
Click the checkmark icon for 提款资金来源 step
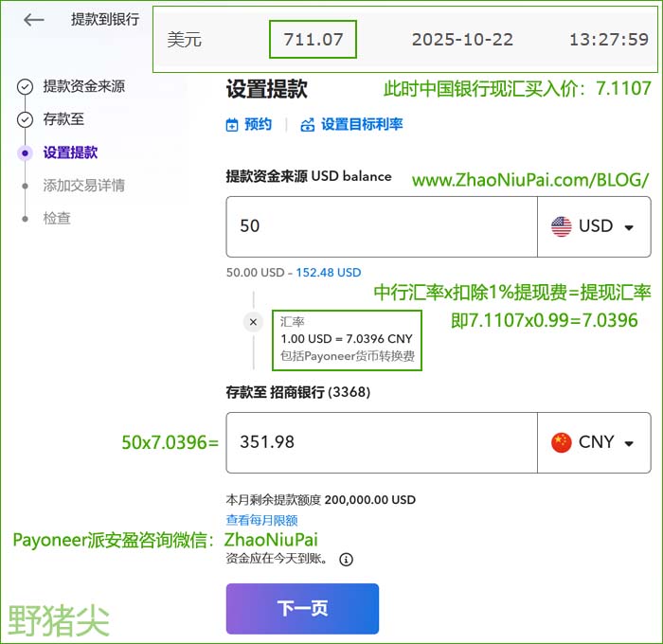coord(25,87)
